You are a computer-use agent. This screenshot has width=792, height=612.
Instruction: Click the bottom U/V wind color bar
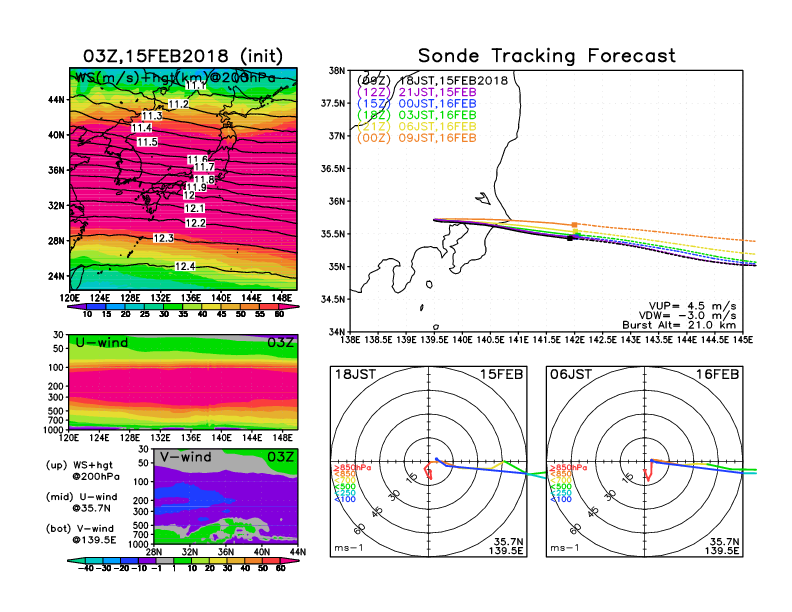[183, 566]
